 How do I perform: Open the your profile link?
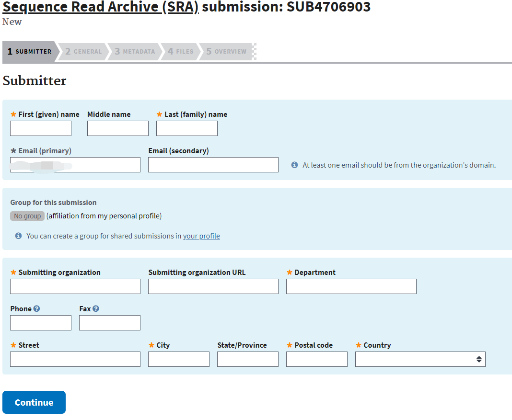point(201,236)
